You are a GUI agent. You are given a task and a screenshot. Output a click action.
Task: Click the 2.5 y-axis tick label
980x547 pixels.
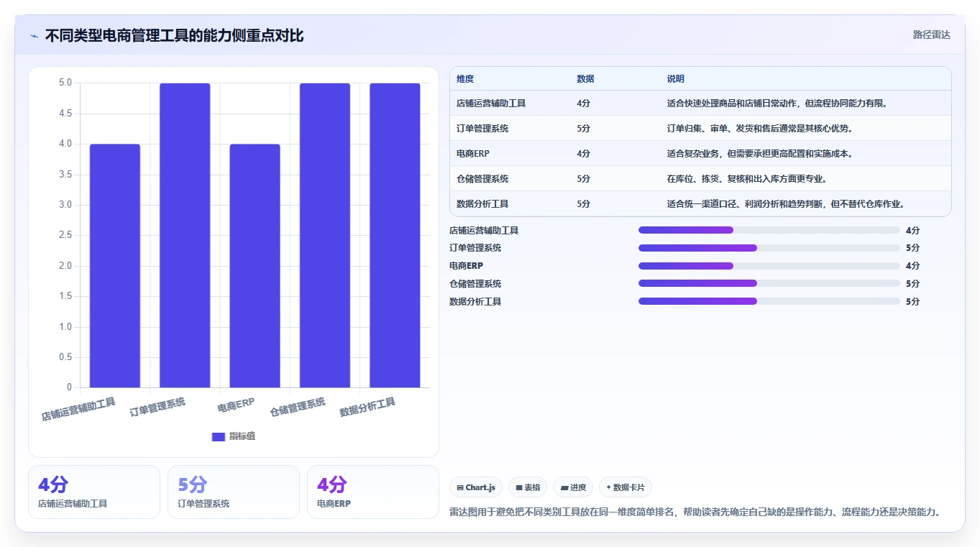65,235
